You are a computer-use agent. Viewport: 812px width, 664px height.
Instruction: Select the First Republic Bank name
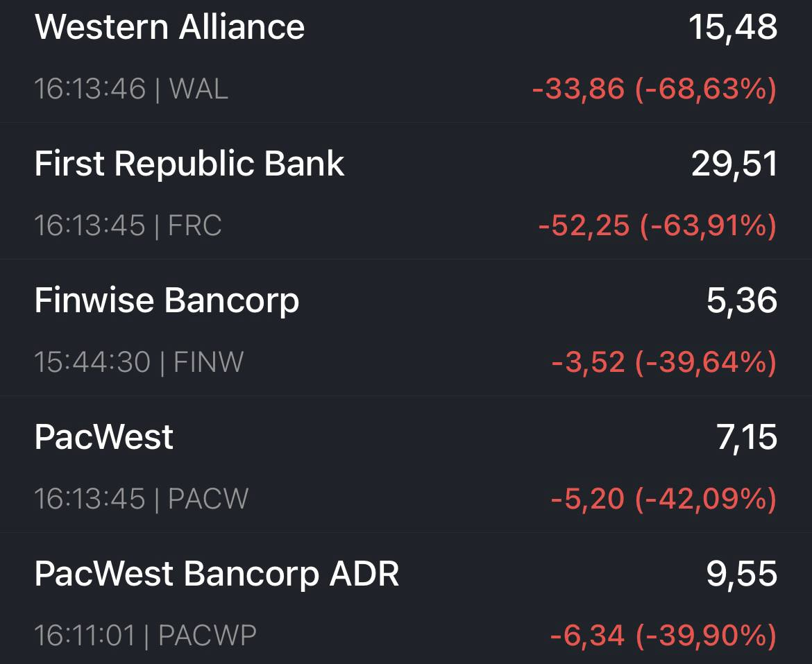pos(189,164)
